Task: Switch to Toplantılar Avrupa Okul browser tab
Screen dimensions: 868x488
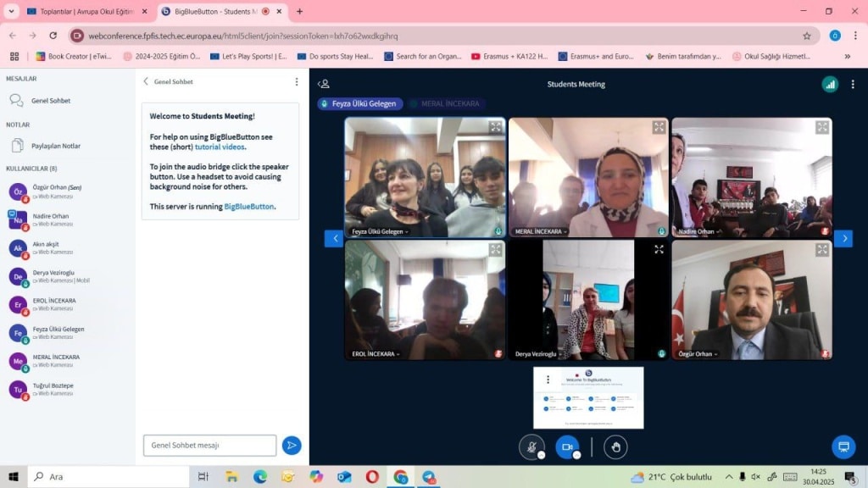Action: [81, 12]
